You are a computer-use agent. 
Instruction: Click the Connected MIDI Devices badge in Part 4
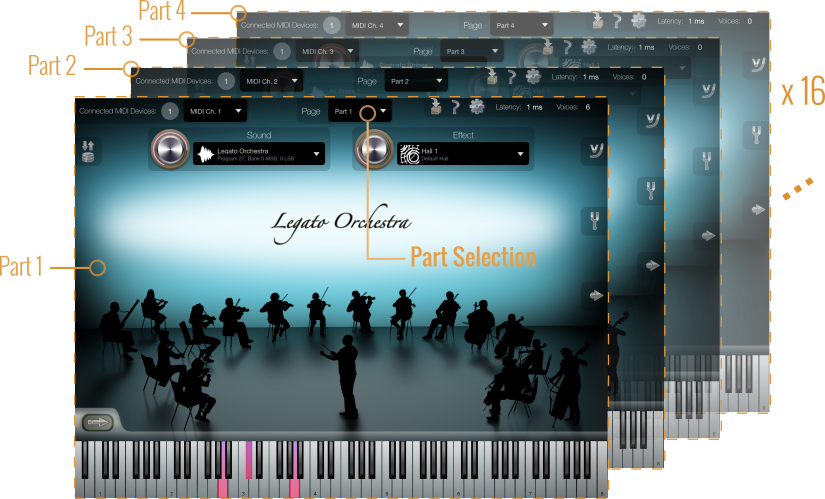pos(331,25)
